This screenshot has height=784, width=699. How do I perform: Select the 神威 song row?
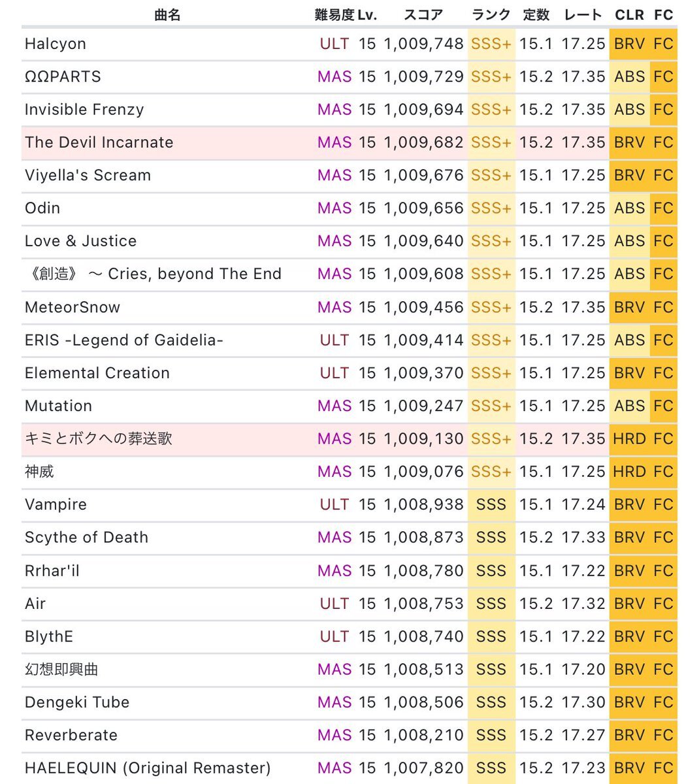pos(349,472)
